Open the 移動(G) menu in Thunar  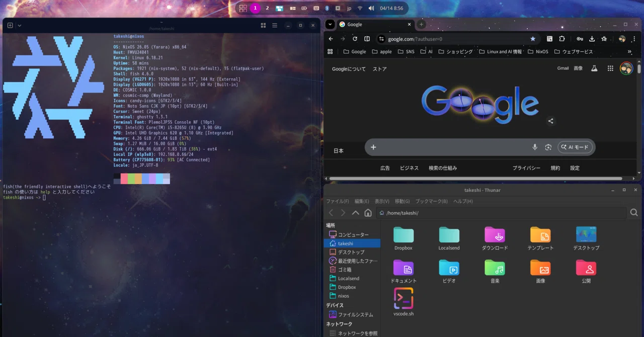click(403, 201)
